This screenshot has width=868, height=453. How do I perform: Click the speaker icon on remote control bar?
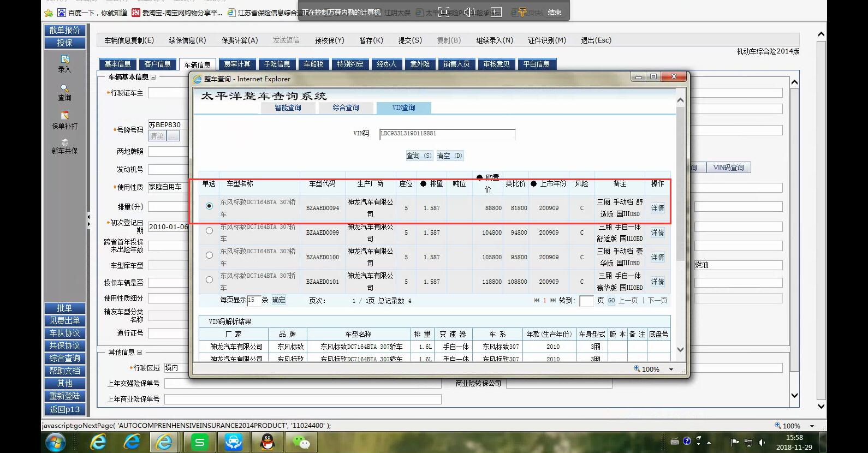click(x=469, y=12)
